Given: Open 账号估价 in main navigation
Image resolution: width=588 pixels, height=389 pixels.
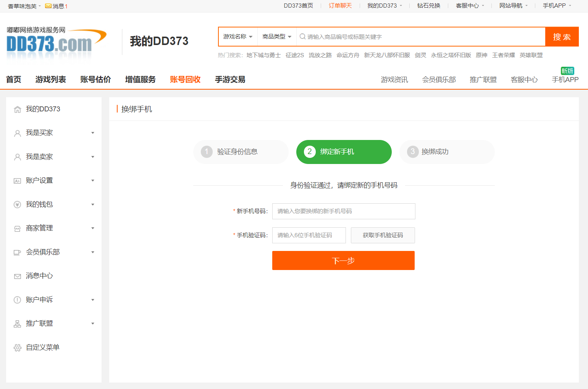Looking at the screenshot, I should pos(95,79).
